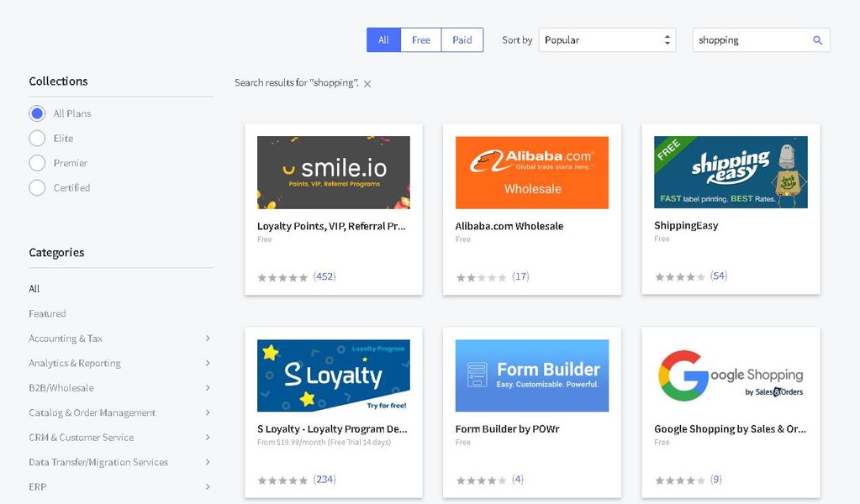The width and height of the screenshot is (860, 504).
Task: Expand the Accounting & Tax category chevron
Action: point(208,338)
